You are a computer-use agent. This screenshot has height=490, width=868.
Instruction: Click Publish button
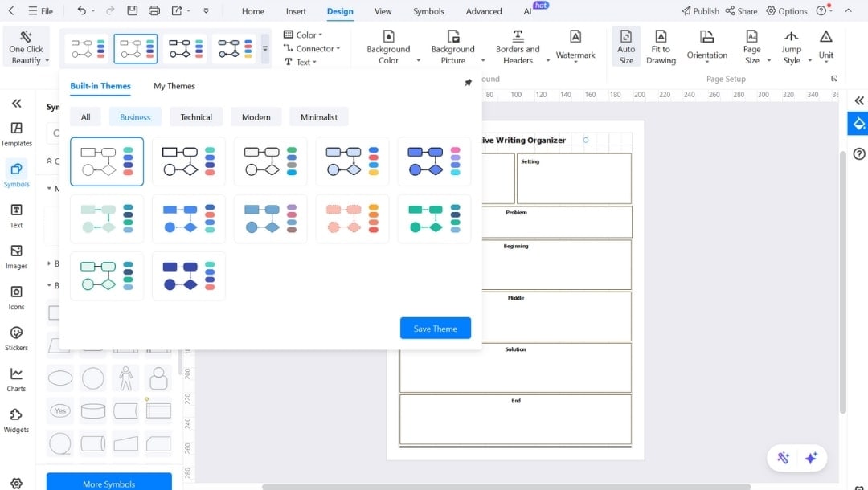[700, 11]
